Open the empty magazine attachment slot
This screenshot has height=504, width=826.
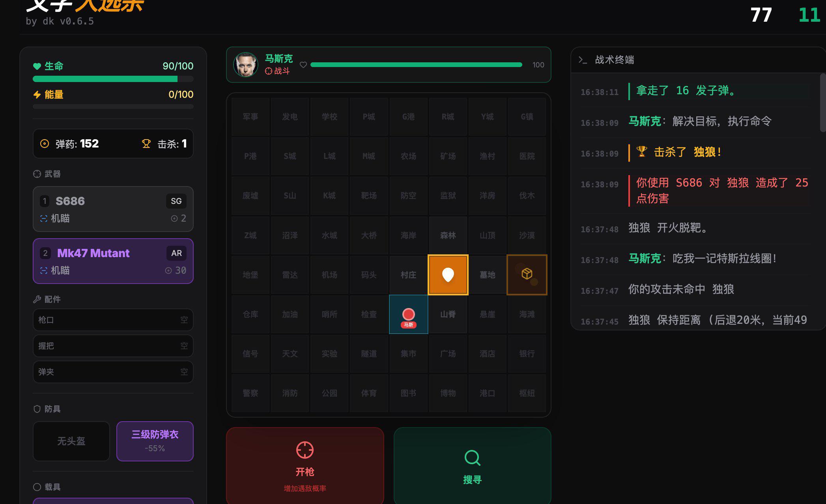[113, 372]
